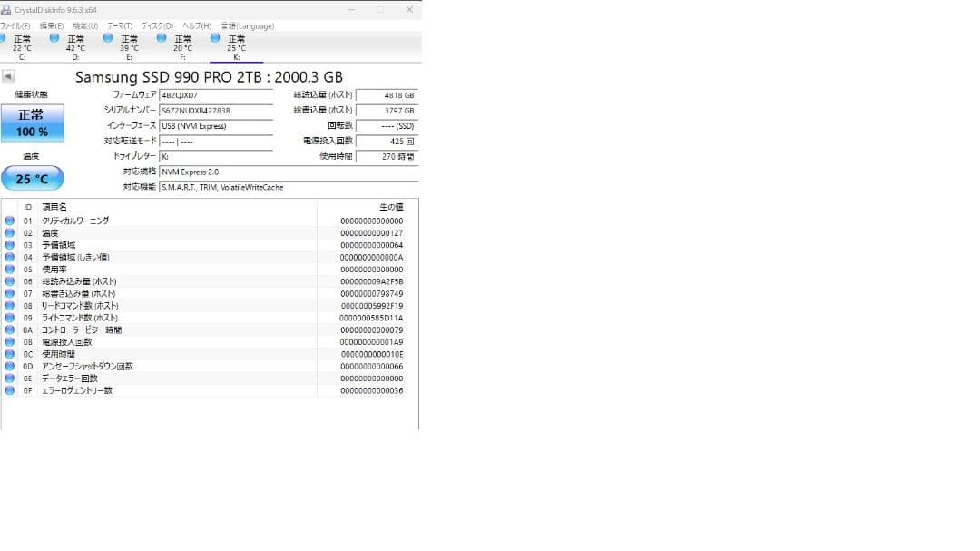Click the blue dot beside 使用率 attribute
The height and width of the screenshot is (551, 980).
[8, 269]
